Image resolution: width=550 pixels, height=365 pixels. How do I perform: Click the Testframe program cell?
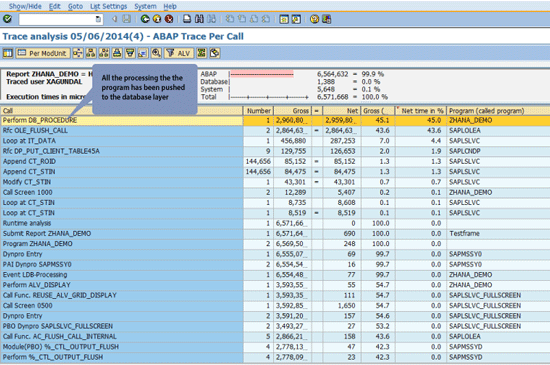point(498,234)
